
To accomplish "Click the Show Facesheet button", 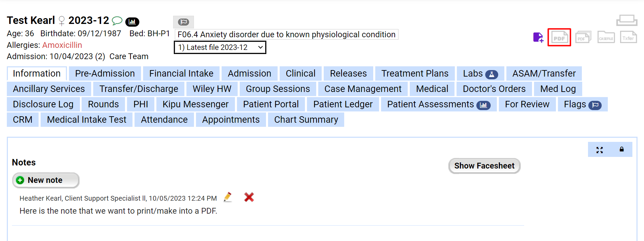I will [484, 166].
